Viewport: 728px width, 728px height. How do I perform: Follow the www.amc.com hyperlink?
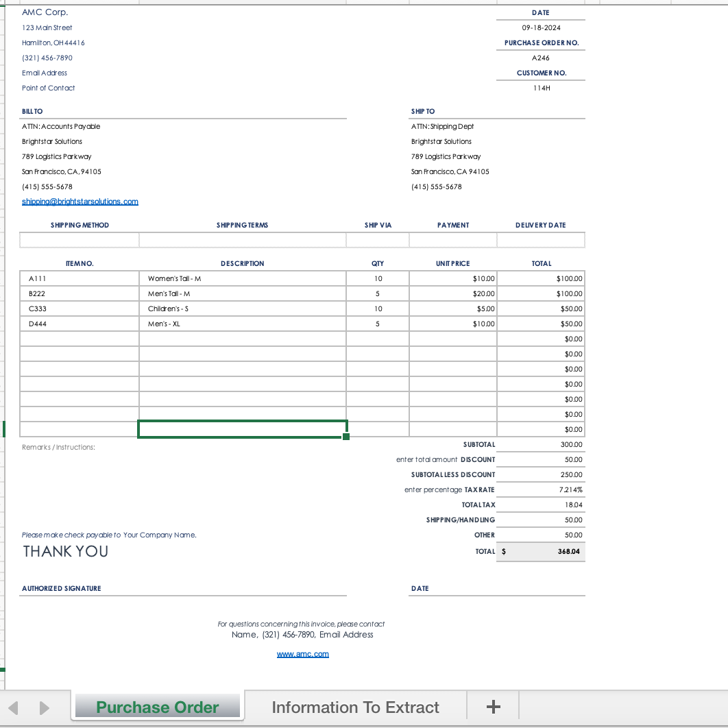pos(302,653)
